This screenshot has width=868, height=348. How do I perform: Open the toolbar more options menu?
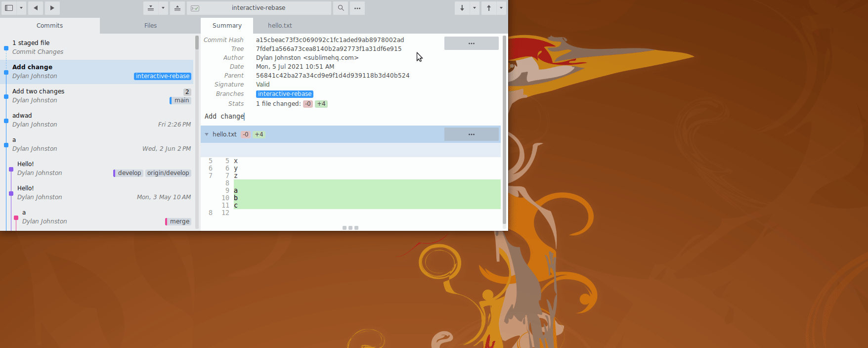click(x=357, y=8)
